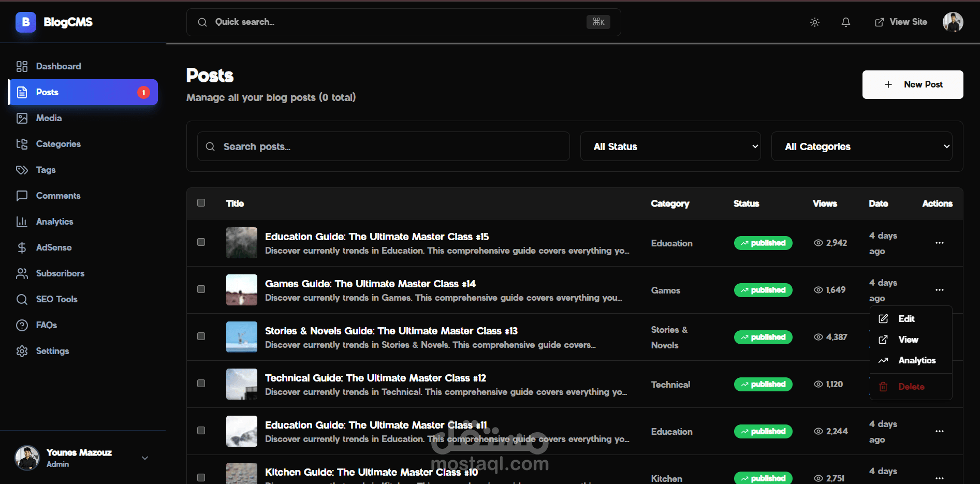Click the Posts page heading
The height and width of the screenshot is (484, 980).
210,76
